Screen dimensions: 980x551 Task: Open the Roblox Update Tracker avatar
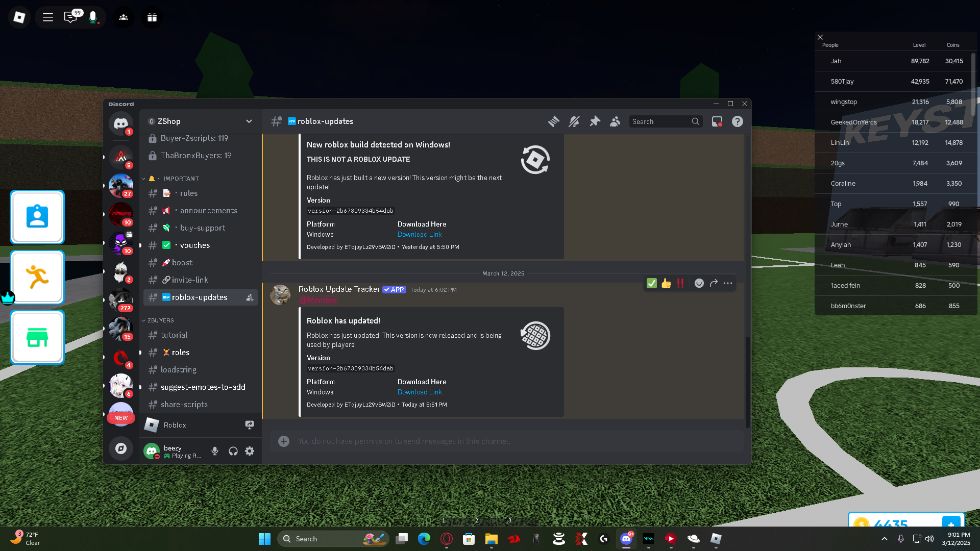[280, 295]
